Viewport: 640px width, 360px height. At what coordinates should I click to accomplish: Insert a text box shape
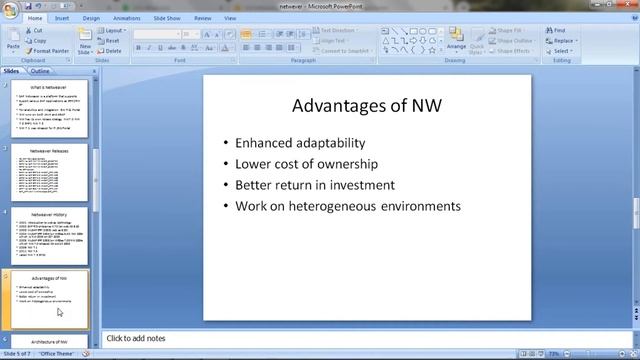pyautogui.click(x=385, y=31)
